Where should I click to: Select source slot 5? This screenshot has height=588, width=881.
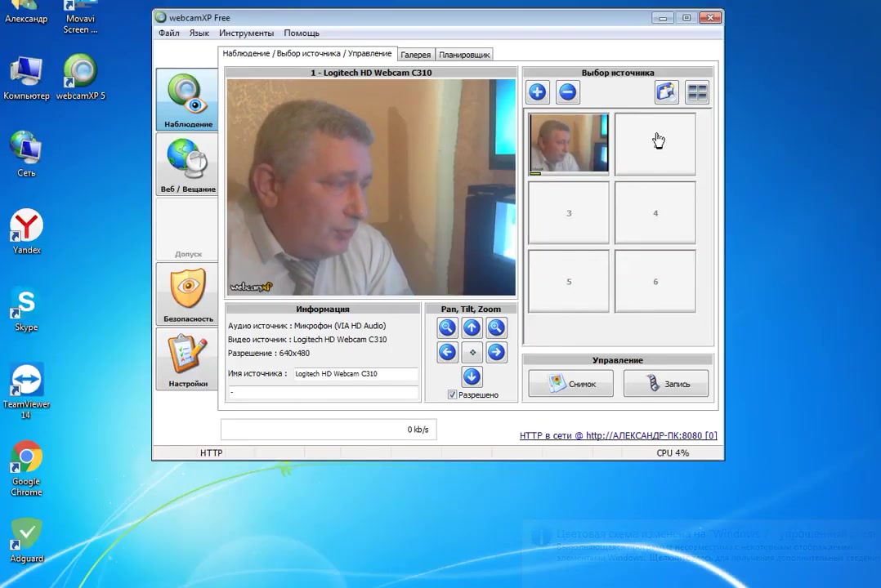tap(569, 282)
